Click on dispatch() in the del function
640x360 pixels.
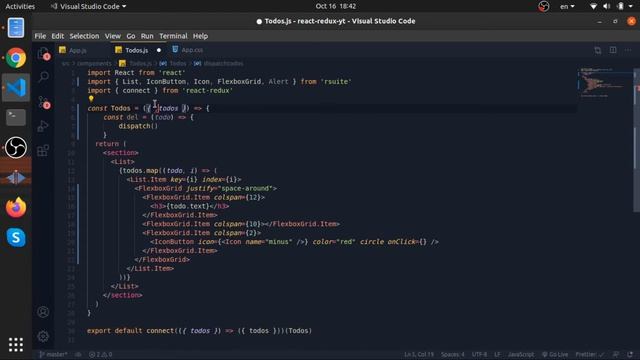(x=138, y=126)
